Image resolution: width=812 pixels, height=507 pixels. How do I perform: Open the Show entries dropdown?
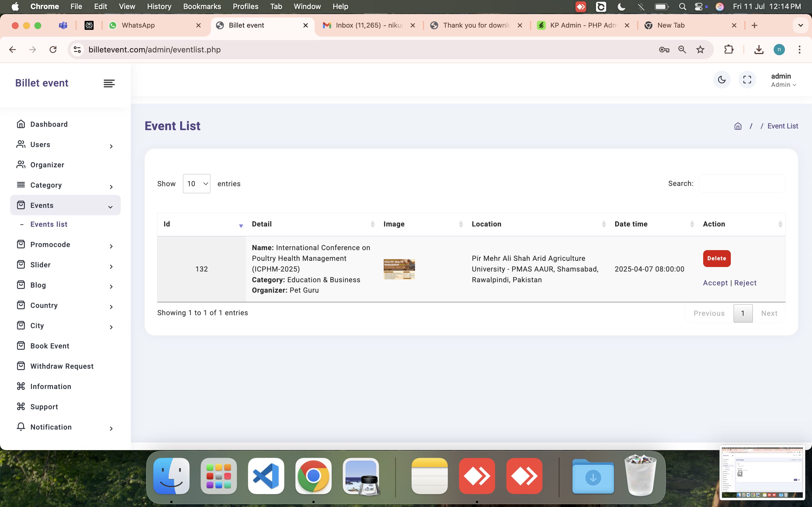point(196,184)
